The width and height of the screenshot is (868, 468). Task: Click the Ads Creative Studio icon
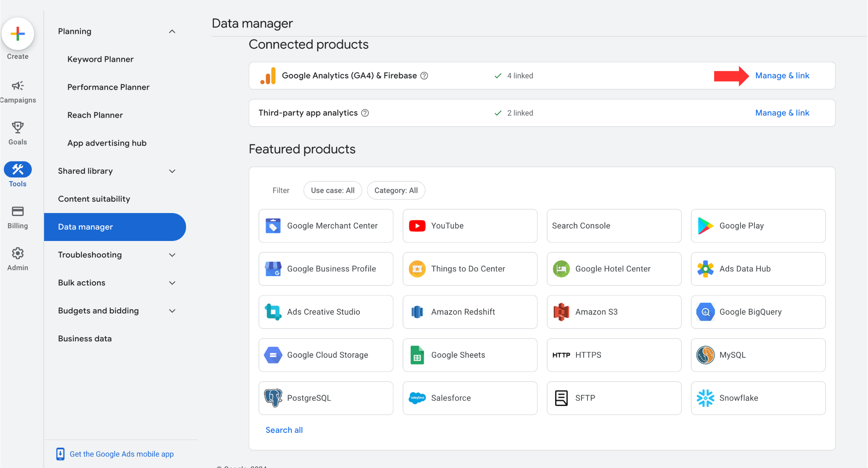(273, 312)
